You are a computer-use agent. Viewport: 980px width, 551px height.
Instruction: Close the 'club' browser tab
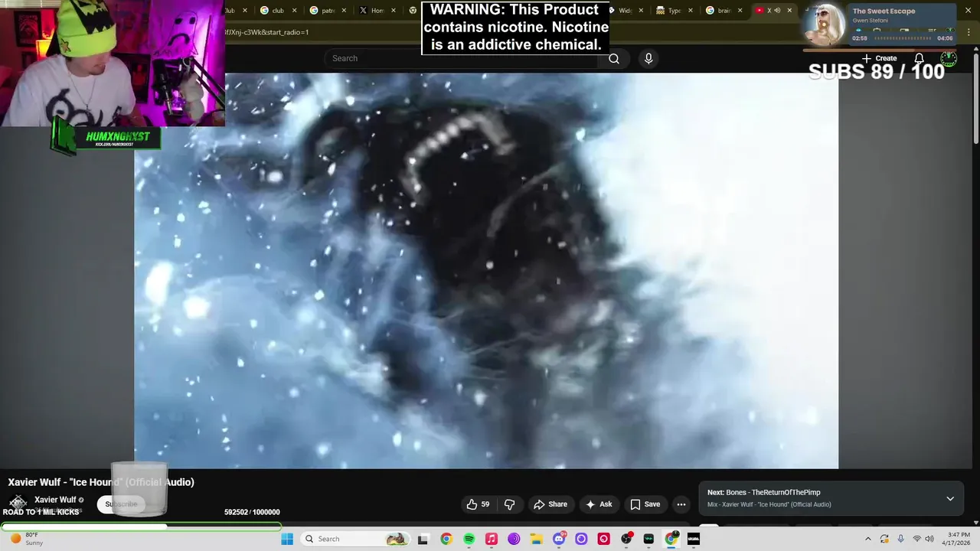click(294, 11)
